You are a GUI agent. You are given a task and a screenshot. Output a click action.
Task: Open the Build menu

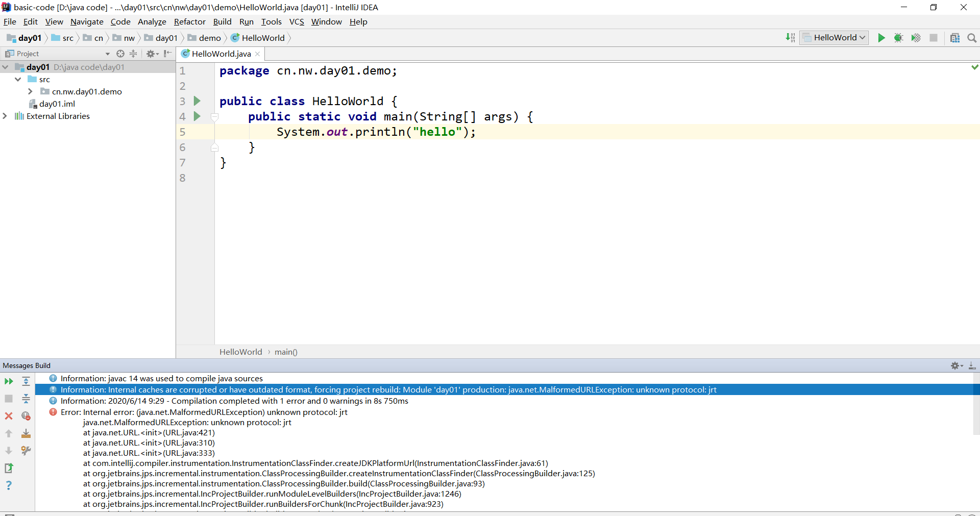[x=222, y=21]
